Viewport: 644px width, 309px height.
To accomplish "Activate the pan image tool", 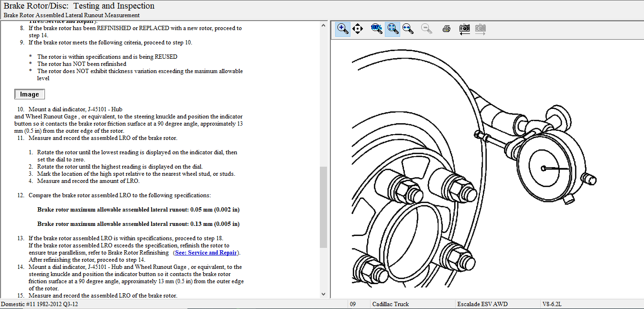I will 358,29.
